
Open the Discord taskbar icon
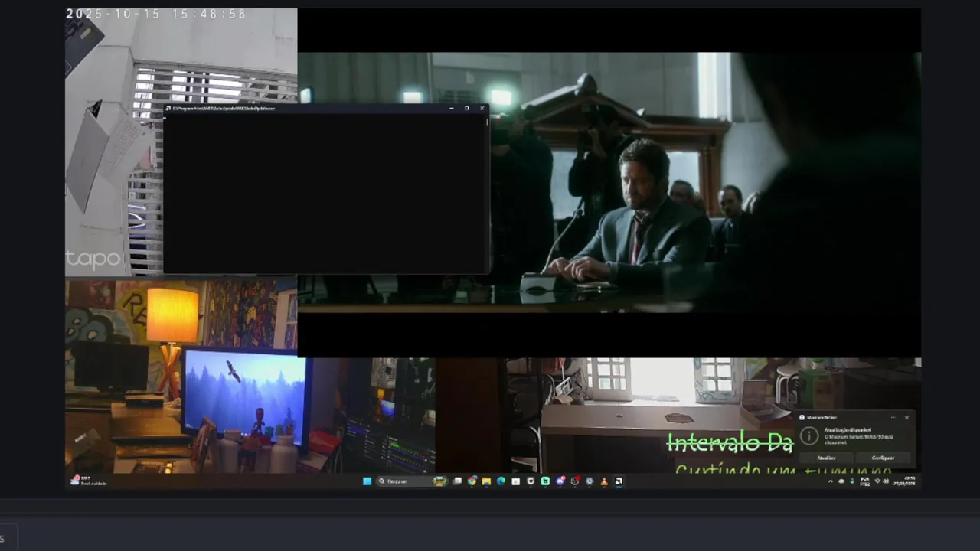pos(560,481)
